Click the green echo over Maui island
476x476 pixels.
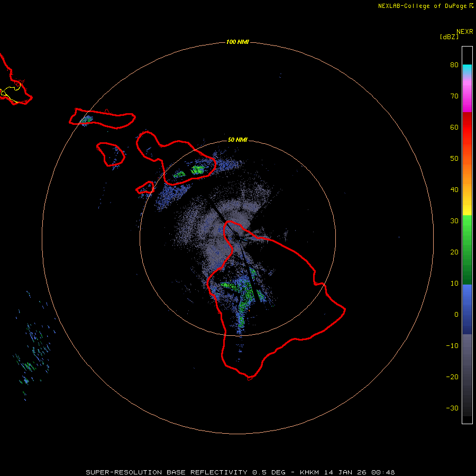(198, 170)
